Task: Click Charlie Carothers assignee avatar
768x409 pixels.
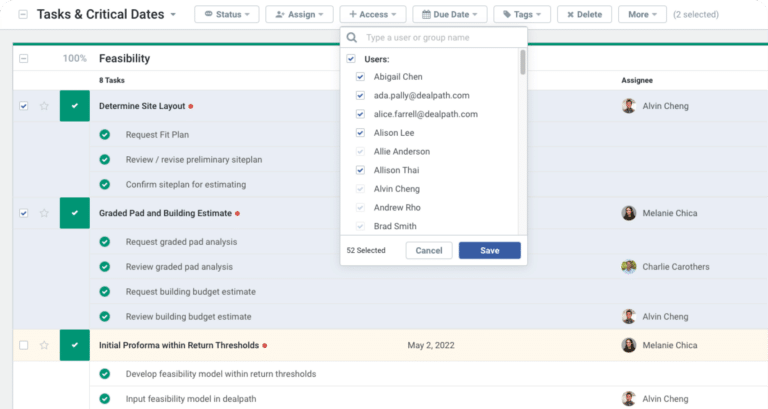Action: (x=628, y=267)
